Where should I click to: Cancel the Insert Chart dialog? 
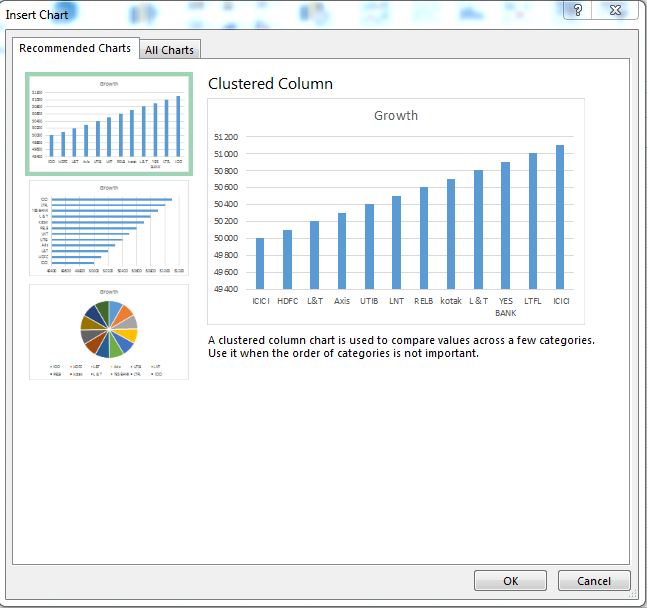pos(594,581)
